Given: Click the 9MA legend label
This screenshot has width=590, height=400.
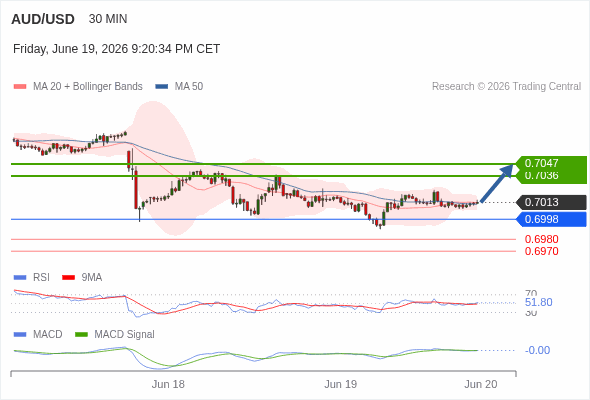Looking at the screenshot, I should click(x=92, y=278).
